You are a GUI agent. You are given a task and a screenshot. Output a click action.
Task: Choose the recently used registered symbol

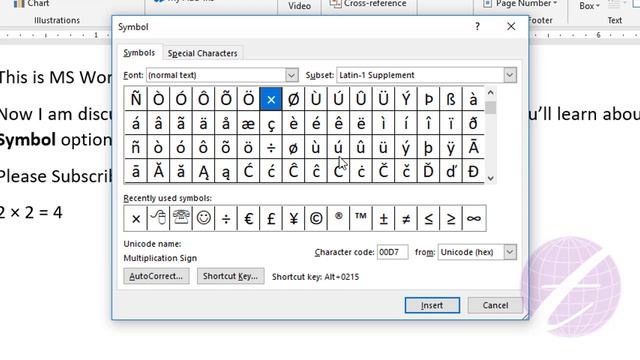point(338,218)
